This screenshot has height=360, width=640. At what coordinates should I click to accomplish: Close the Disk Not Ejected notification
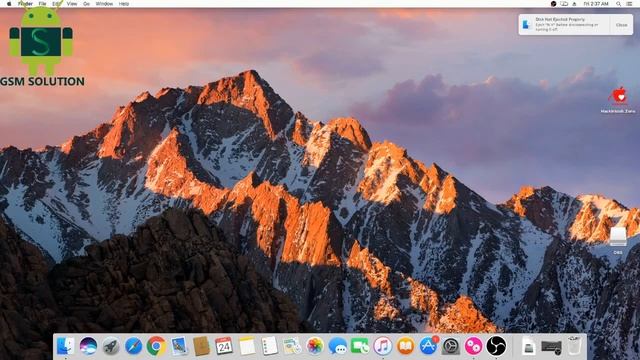[x=622, y=25]
